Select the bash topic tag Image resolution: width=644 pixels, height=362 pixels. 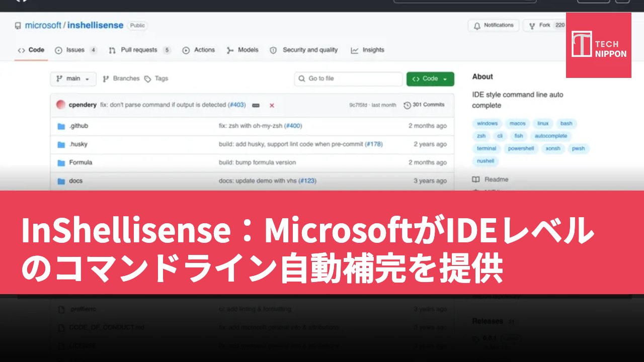click(x=567, y=124)
